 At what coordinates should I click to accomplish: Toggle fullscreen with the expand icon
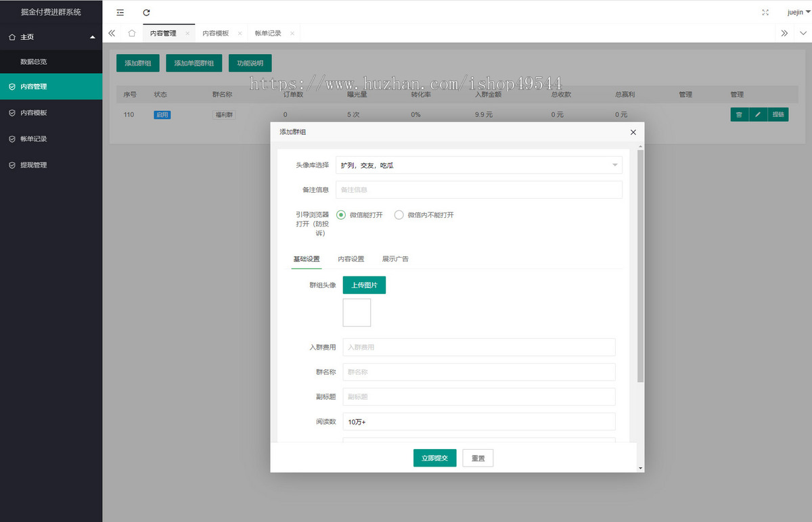coord(765,12)
